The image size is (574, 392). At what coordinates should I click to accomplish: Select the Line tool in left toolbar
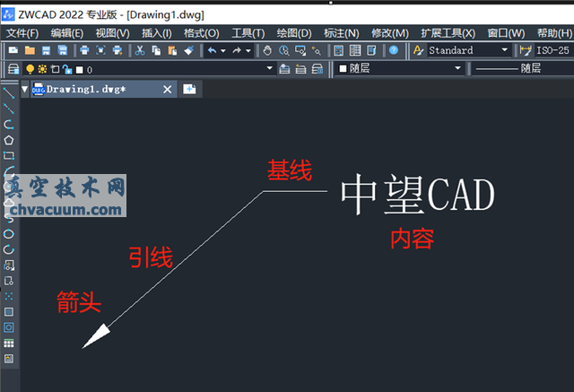[9, 92]
